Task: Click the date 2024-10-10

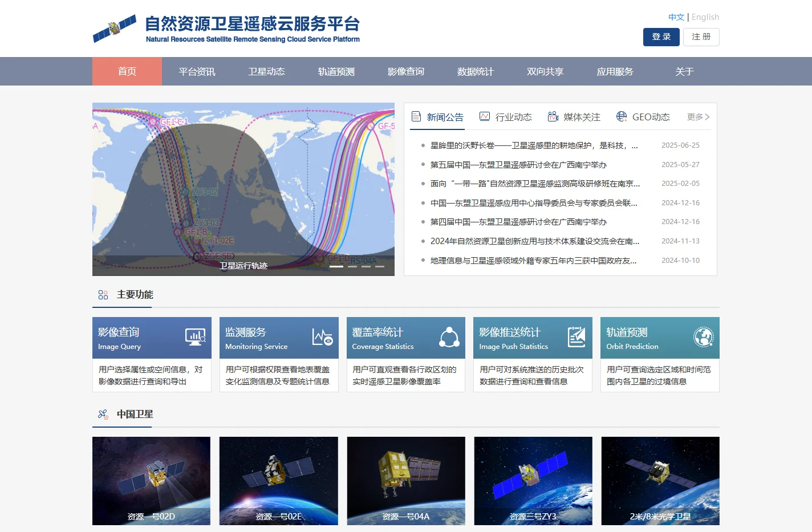Action: coord(680,261)
